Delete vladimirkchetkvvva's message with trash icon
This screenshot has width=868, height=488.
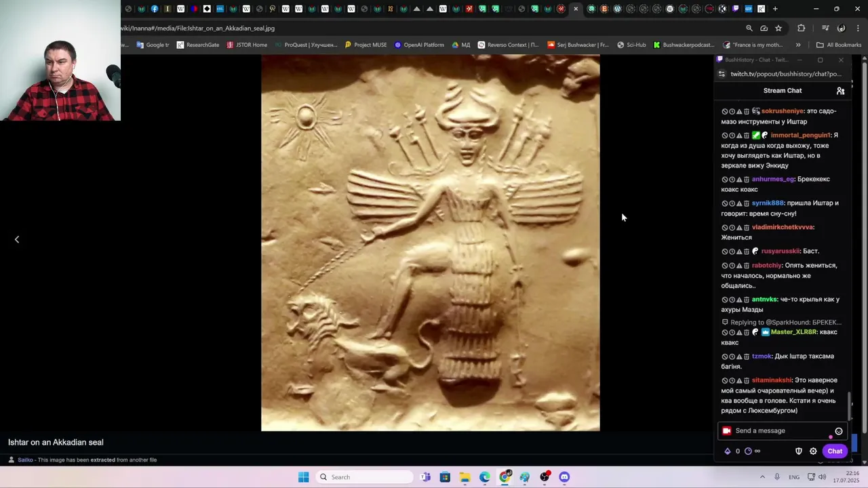pyautogui.click(x=747, y=228)
